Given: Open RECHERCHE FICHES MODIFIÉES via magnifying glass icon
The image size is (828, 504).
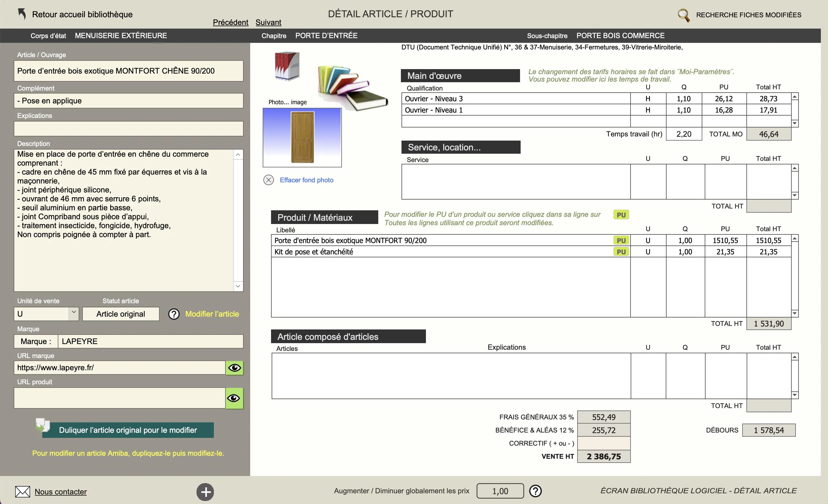Looking at the screenshot, I should [684, 15].
